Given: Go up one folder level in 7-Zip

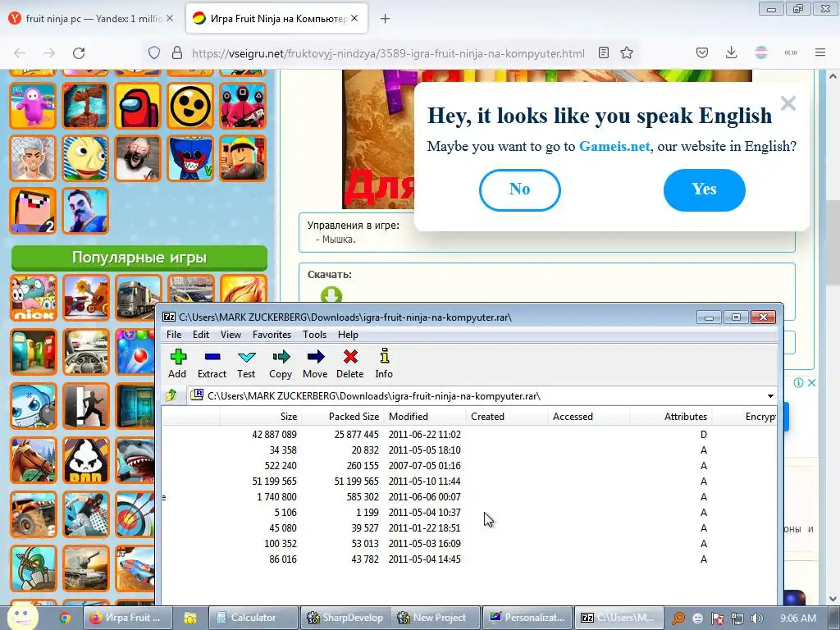Looking at the screenshot, I should (171, 396).
